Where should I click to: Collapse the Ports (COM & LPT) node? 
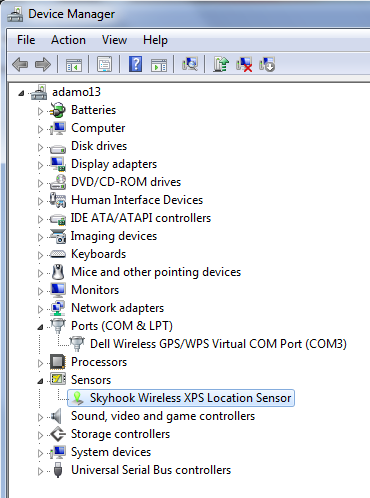click(40, 327)
